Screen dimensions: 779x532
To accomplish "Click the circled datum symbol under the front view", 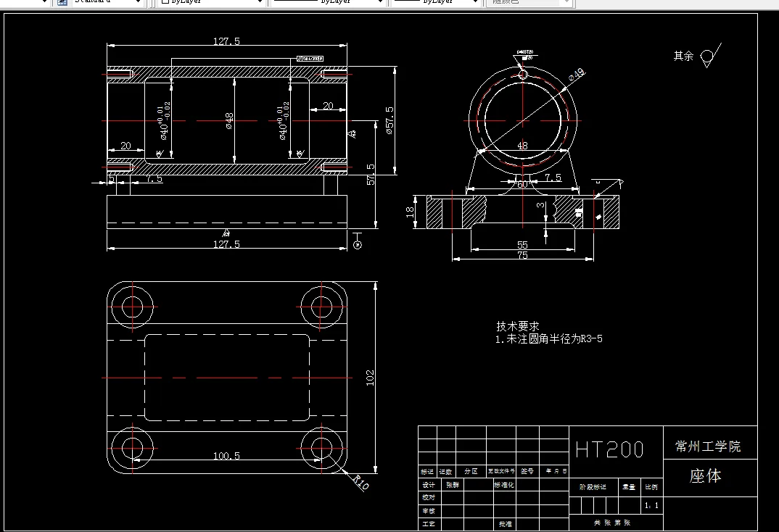I will click(x=356, y=246).
